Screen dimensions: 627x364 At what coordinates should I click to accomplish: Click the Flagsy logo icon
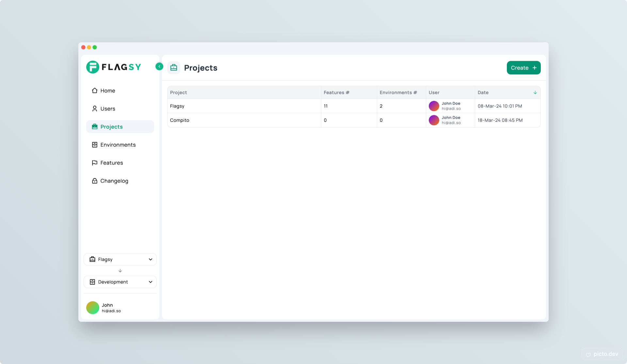93,67
